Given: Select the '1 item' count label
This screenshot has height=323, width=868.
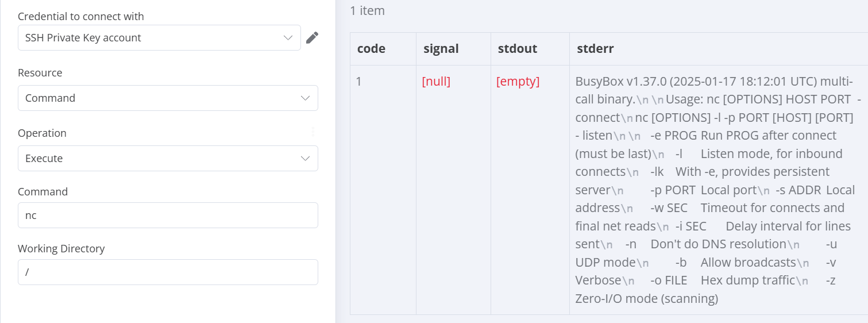Looking at the screenshot, I should 367,11.
